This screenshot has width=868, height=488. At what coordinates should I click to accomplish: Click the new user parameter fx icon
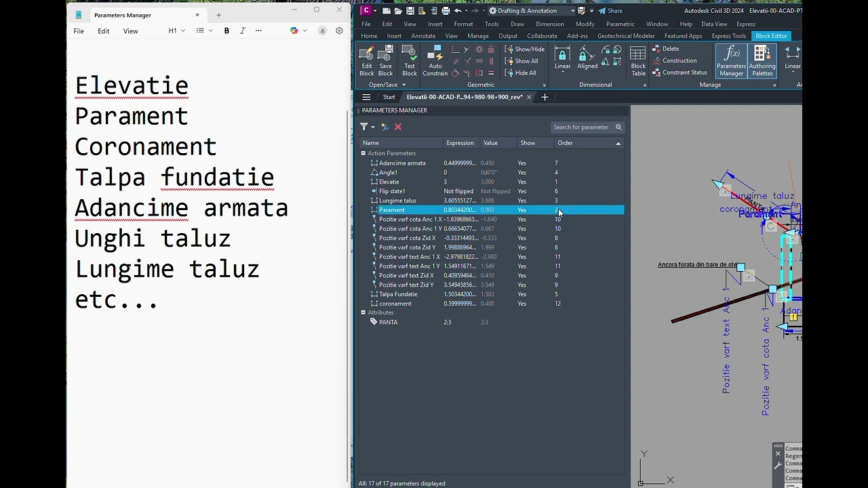click(x=385, y=127)
